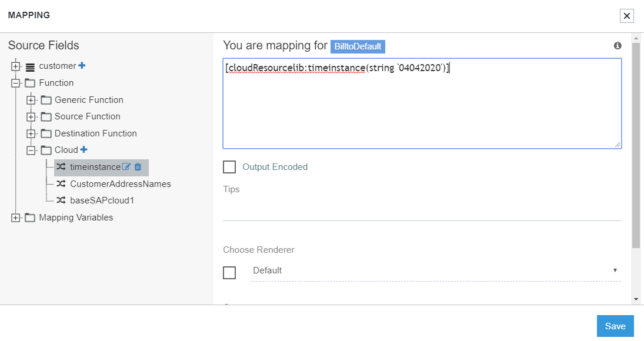Click inside the mapping expression text area
This screenshot has height=341, width=644.
click(422, 106)
